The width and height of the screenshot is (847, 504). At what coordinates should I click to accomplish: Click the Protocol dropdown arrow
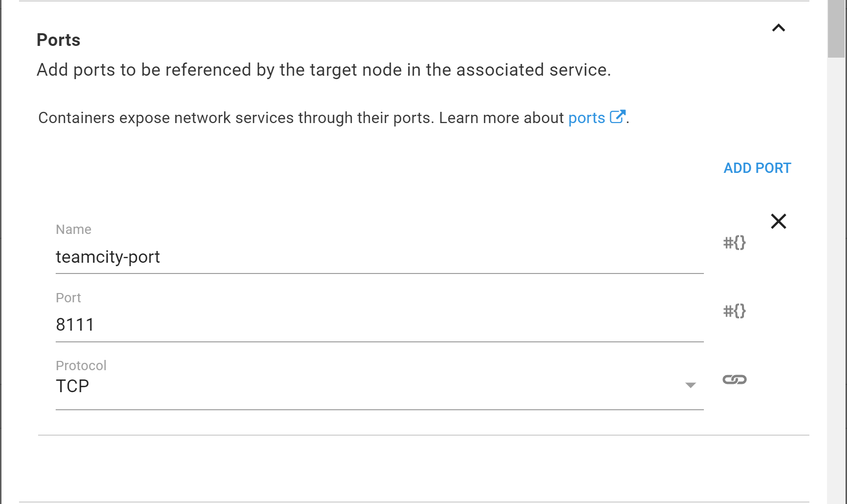690,385
